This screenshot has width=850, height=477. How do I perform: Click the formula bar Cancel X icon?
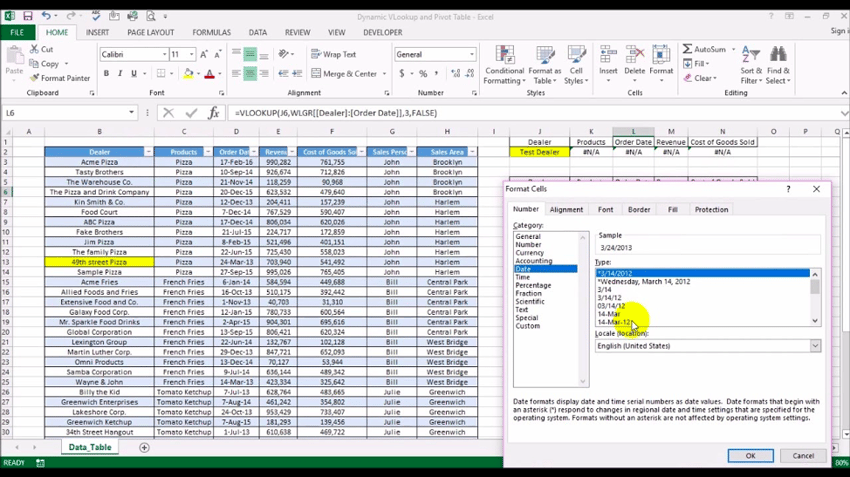coord(169,113)
